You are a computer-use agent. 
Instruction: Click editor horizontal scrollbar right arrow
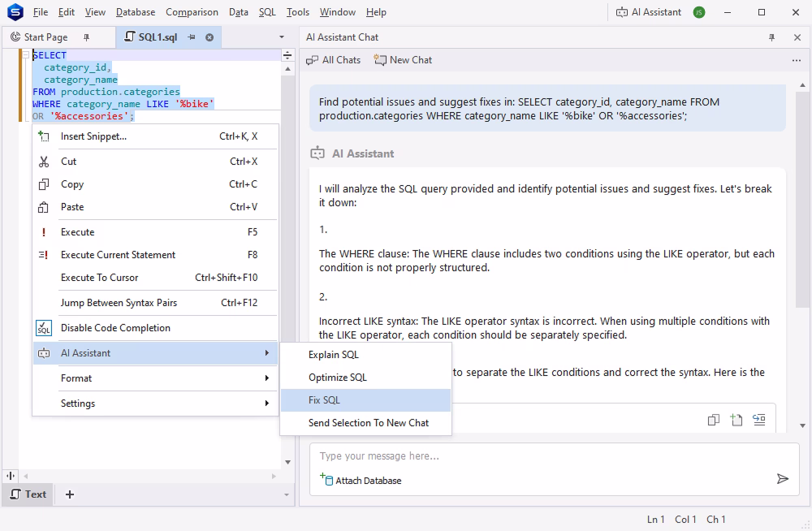(274, 476)
